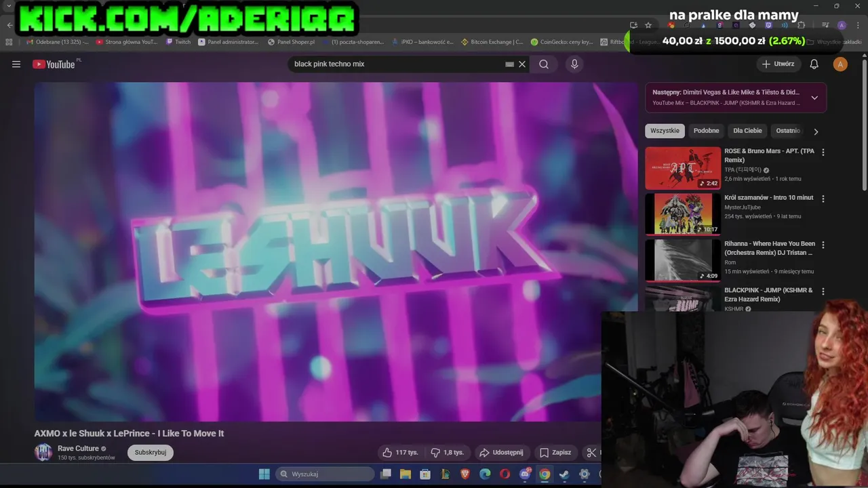Open the iPKO bankowość bookmark
The image size is (868, 488).
[423, 42]
